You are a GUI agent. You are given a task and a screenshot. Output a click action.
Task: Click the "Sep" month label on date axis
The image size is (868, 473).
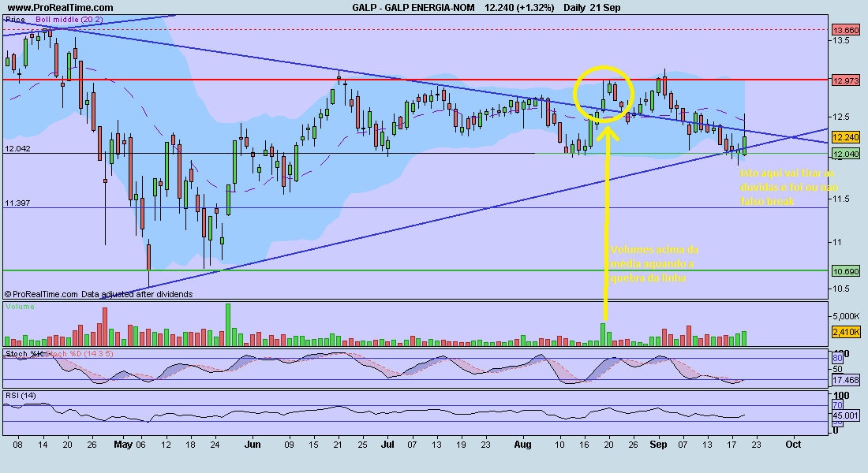[x=658, y=445]
